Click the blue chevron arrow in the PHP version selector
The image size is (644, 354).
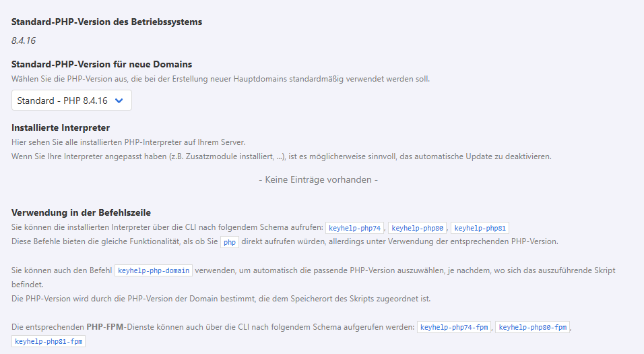coord(119,100)
